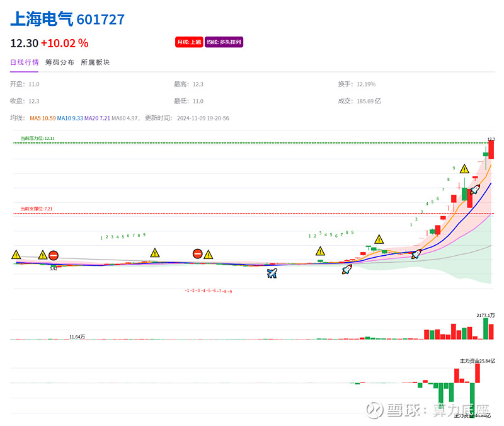Click the 当前支撑位: 7.21 support label
The image size is (504, 426).
37,209
